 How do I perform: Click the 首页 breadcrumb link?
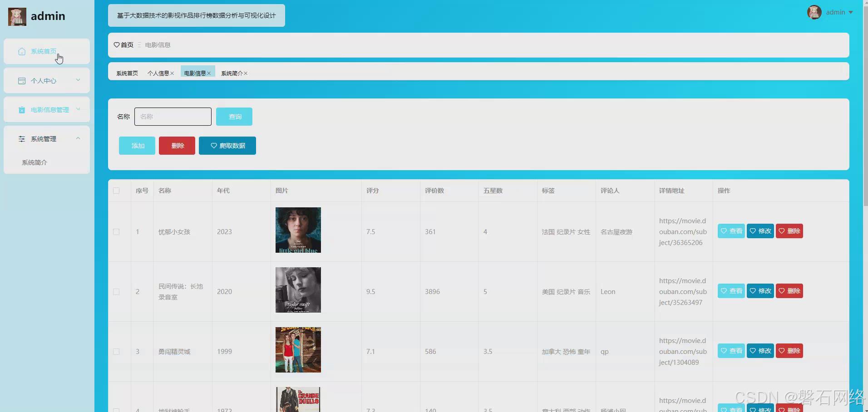coord(127,45)
